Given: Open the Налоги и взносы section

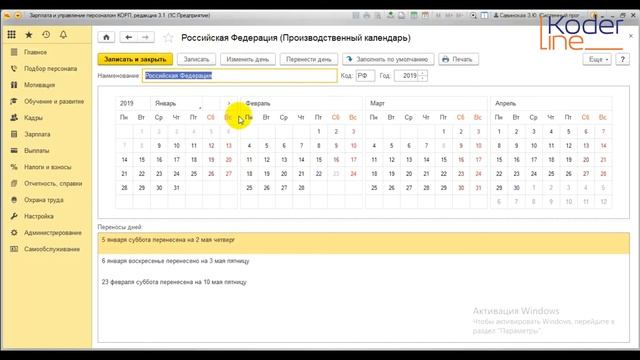Looking at the screenshot, I should click(x=47, y=167).
